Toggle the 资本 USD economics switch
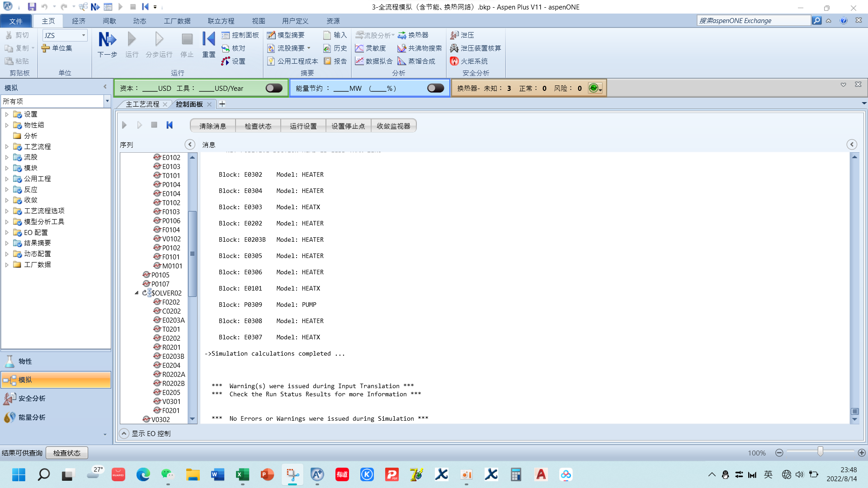 (x=274, y=88)
